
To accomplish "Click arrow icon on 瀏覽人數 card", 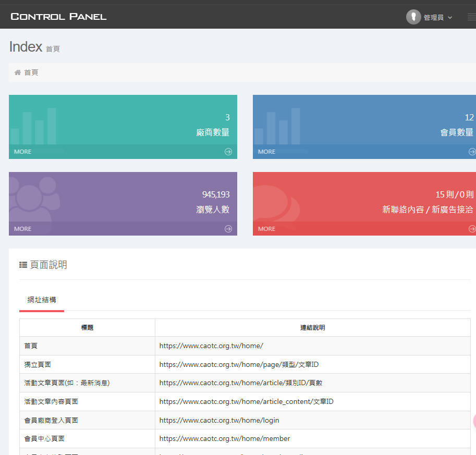I will [228, 229].
